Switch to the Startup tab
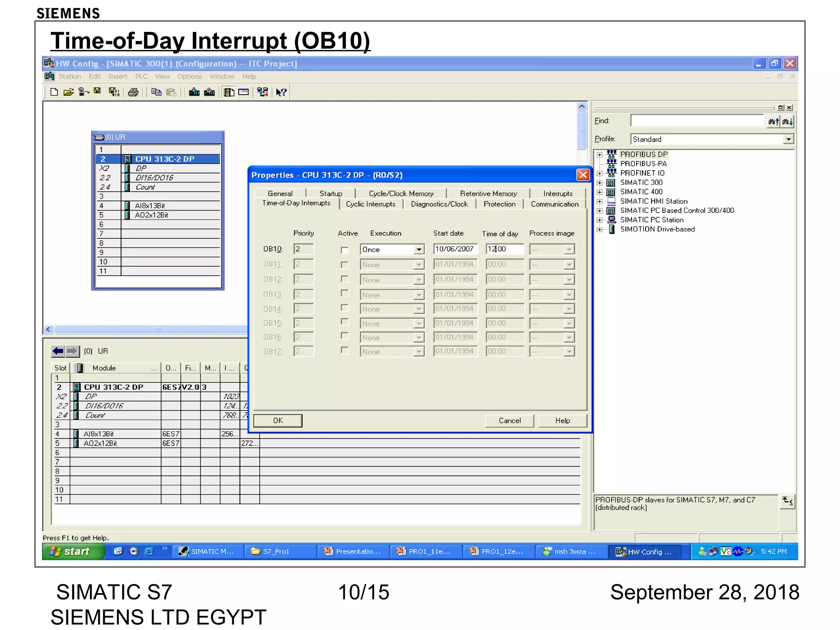Viewport: 840px width, 630px height. click(x=331, y=193)
